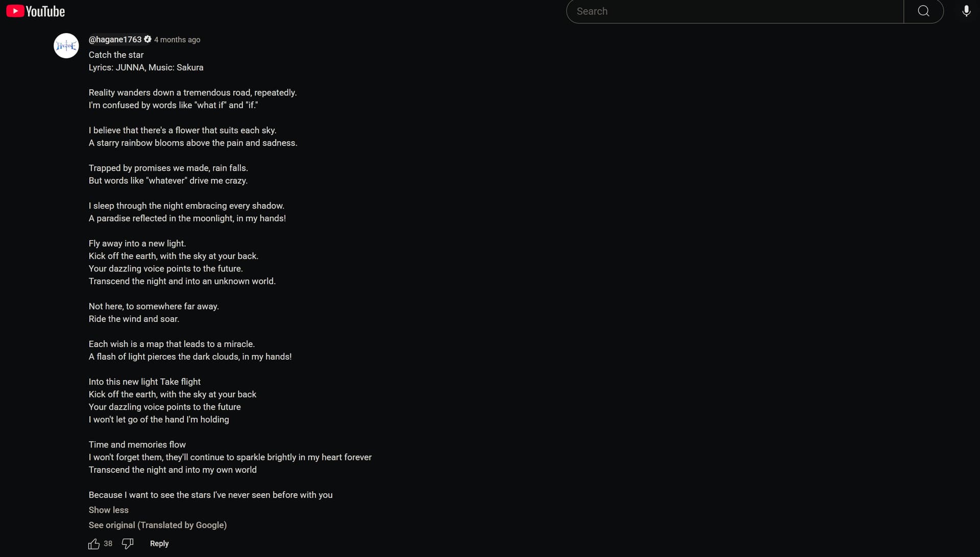The image size is (980, 557).
Task: Click the "Lyrics: JUNNA, Music: Sakura" line
Action: tap(146, 67)
